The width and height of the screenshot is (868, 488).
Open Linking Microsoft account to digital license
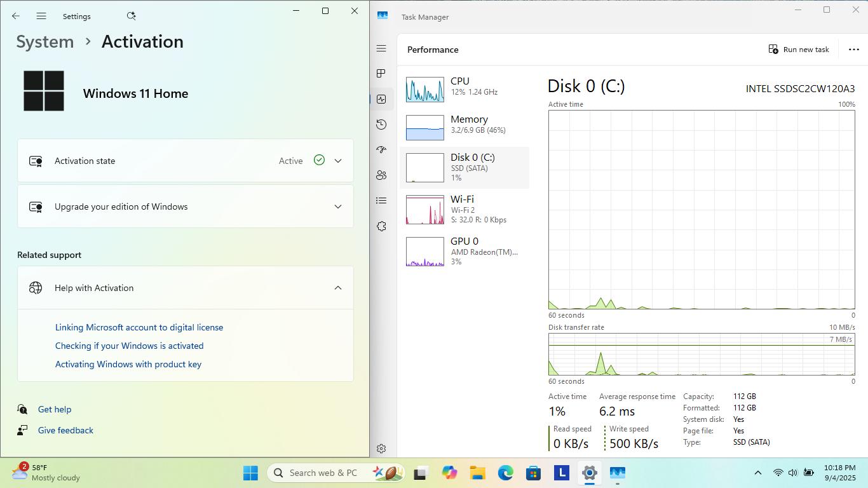139,327
